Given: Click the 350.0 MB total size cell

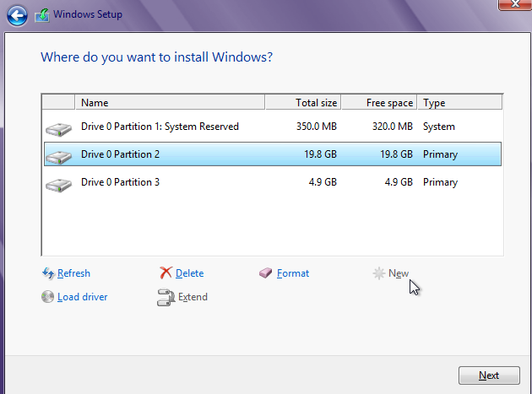Looking at the screenshot, I should coord(317,127).
